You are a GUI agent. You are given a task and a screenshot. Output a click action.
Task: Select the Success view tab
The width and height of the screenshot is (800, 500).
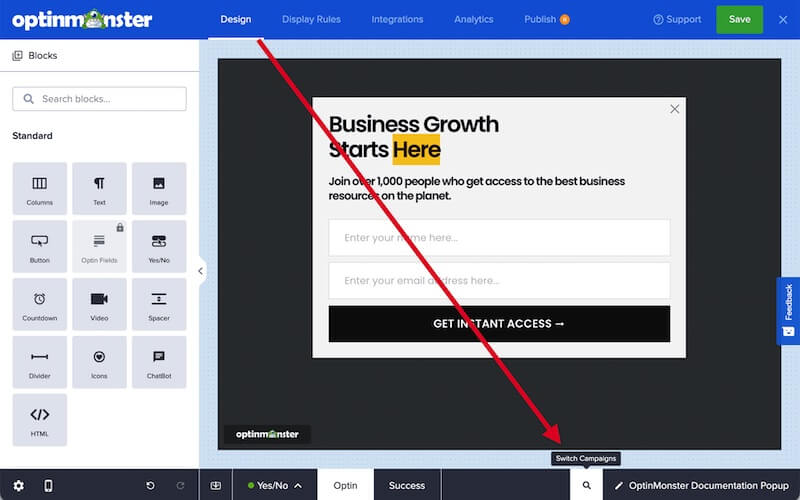[x=407, y=486]
